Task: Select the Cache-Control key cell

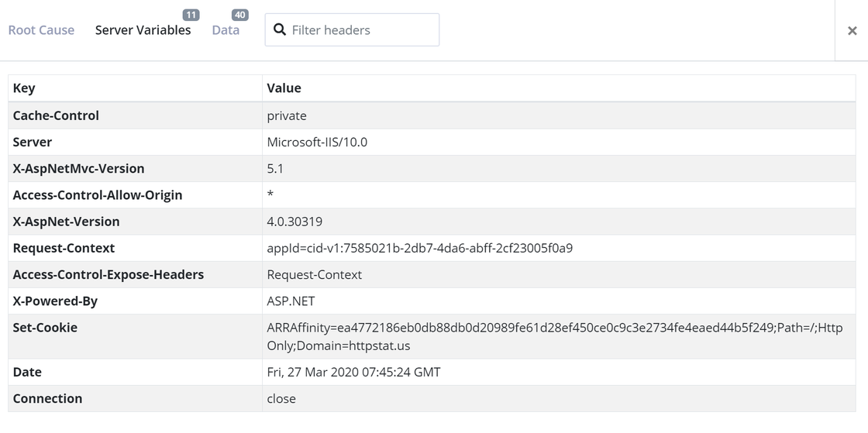Action: pyautogui.click(x=135, y=115)
